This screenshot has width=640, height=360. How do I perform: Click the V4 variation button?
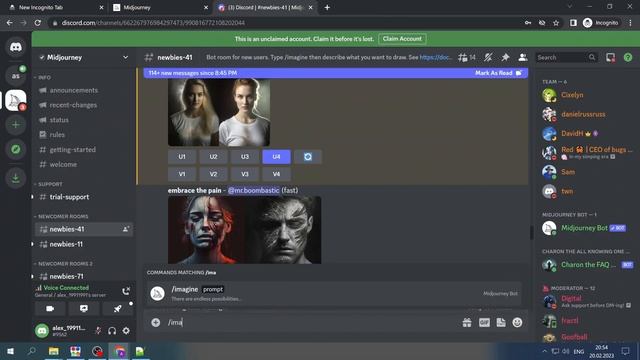(276, 174)
